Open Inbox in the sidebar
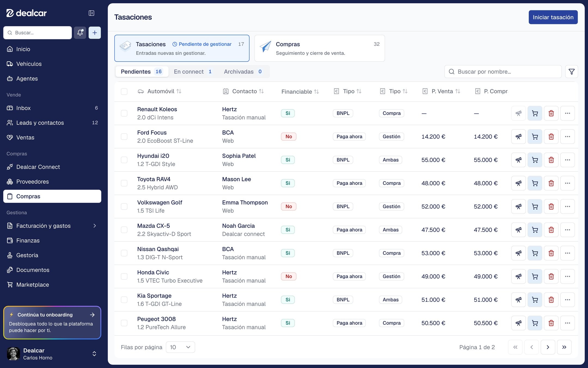 tap(52, 108)
